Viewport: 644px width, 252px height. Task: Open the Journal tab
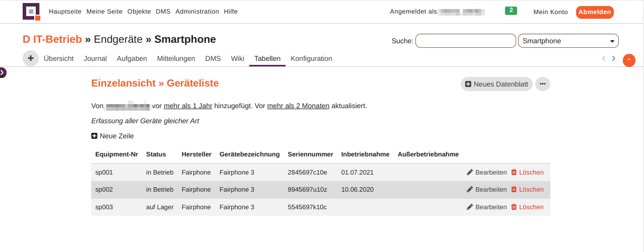(x=95, y=58)
